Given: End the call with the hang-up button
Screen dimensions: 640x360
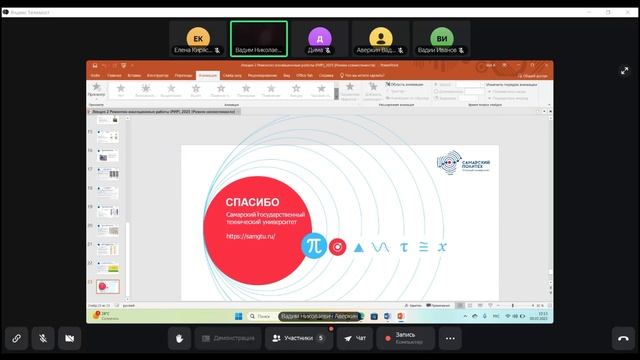Looking at the screenshot, I should [x=623, y=338].
